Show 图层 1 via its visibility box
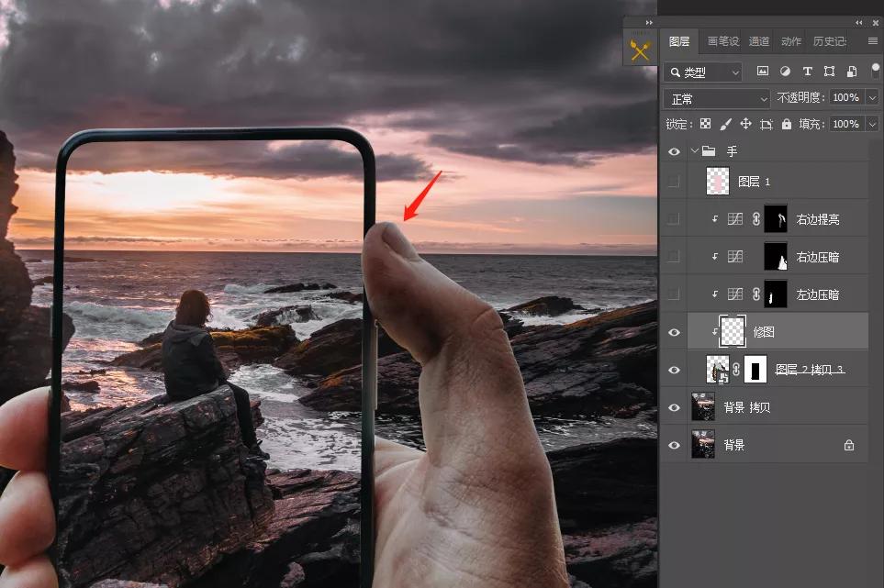Viewport: 884px width, 588px height. click(674, 182)
